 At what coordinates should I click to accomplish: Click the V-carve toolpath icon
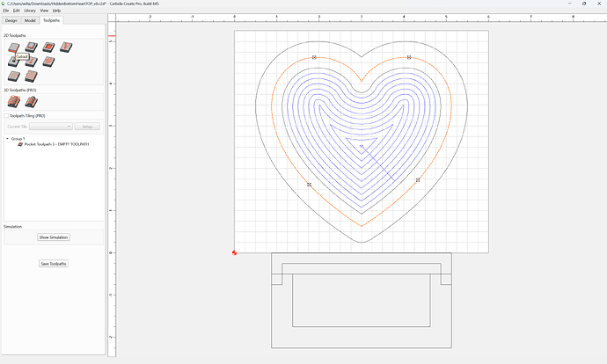tap(66, 47)
